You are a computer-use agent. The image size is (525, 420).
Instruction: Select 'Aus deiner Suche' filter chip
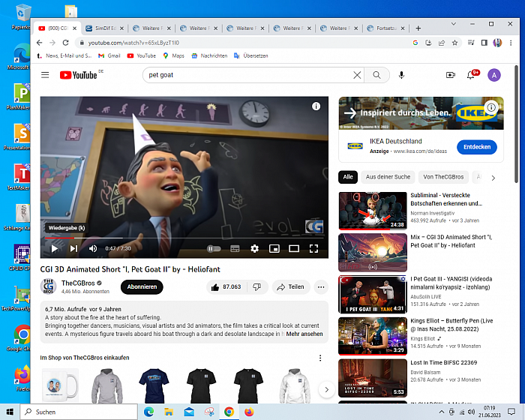pos(388,177)
